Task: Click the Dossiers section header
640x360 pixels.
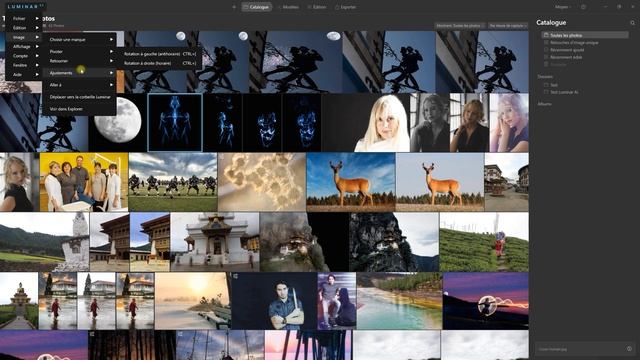Action: 545,77
